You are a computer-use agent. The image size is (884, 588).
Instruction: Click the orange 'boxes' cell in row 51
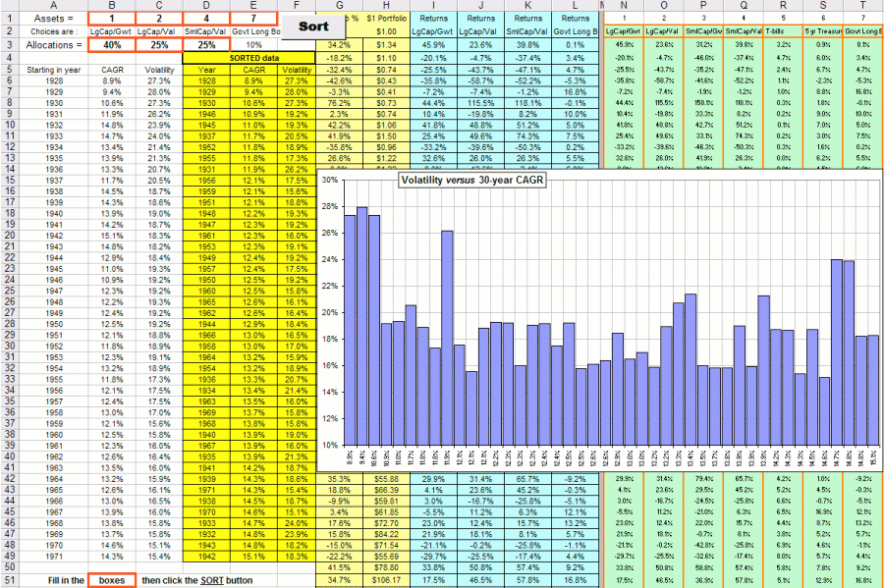pos(112,580)
